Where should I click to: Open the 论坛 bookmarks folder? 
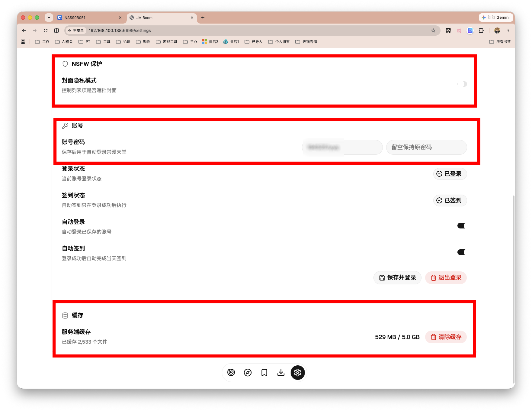click(x=123, y=42)
